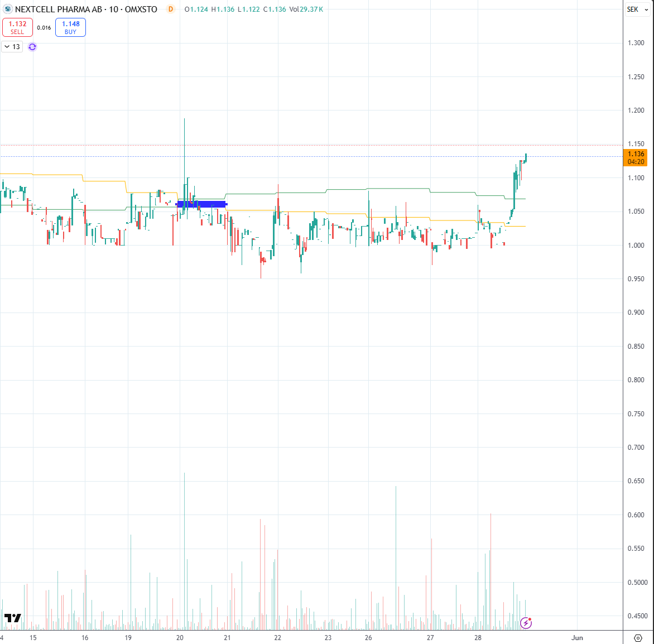The width and height of the screenshot is (654, 644).
Task: Click the purple lightning bolt icon
Action: click(x=526, y=623)
